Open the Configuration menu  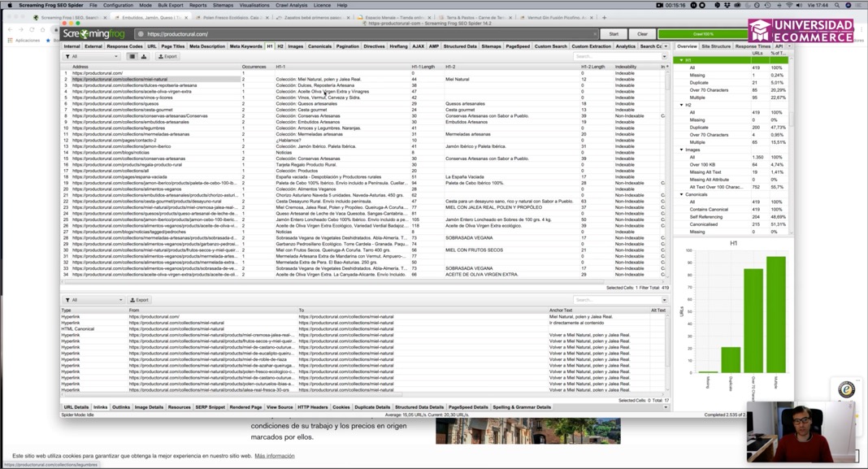tap(118, 5)
